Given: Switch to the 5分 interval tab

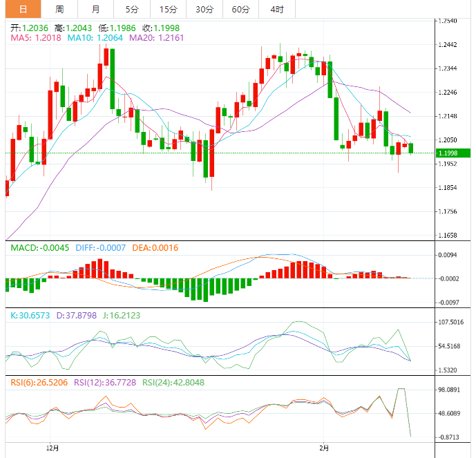Looking at the screenshot, I should coord(132,9).
